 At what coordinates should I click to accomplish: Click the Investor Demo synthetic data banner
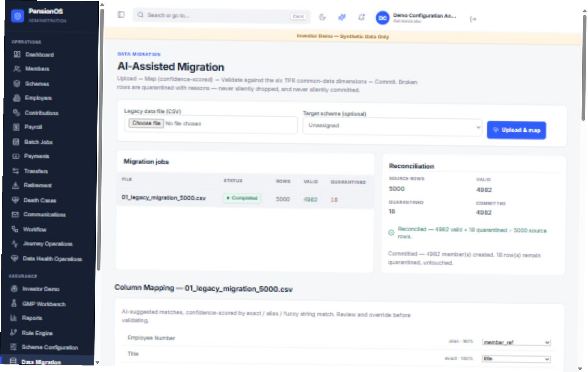point(343,36)
